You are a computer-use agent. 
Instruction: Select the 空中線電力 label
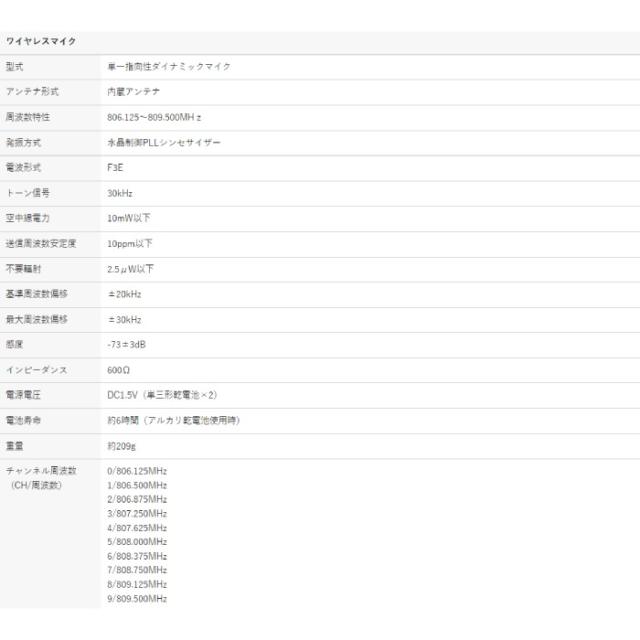(x=28, y=218)
